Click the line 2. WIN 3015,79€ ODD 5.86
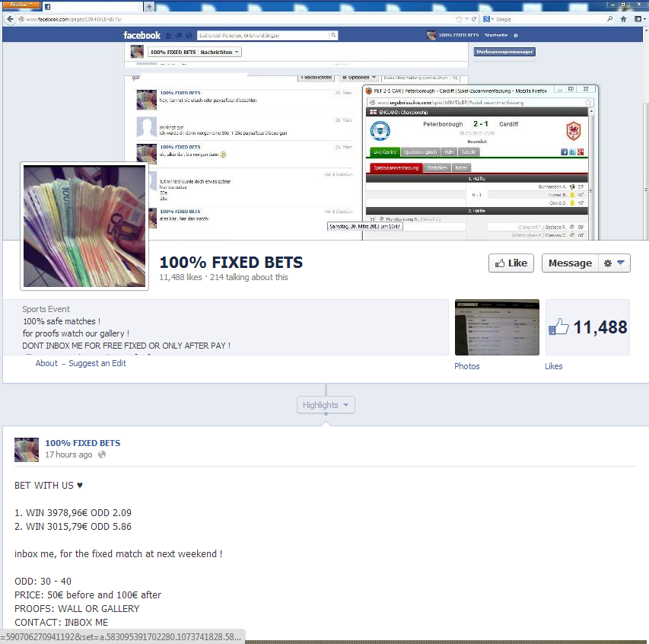The height and width of the screenshot is (644, 649). point(73,526)
